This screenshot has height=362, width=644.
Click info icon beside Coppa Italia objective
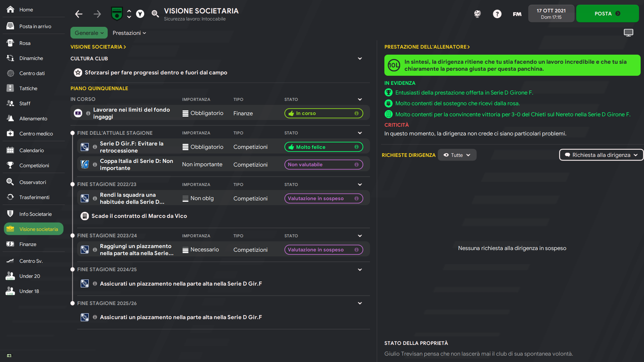95,165
